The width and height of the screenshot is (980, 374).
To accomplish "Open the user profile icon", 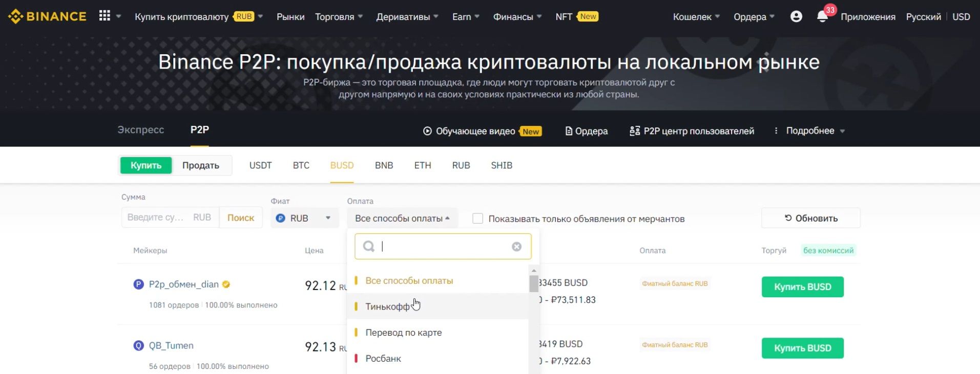I will tap(796, 16).
